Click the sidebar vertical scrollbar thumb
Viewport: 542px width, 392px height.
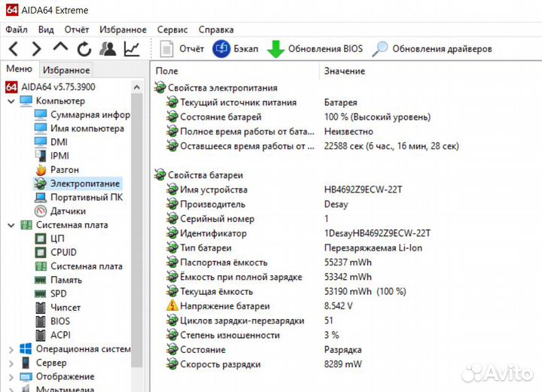pos(137,229)
